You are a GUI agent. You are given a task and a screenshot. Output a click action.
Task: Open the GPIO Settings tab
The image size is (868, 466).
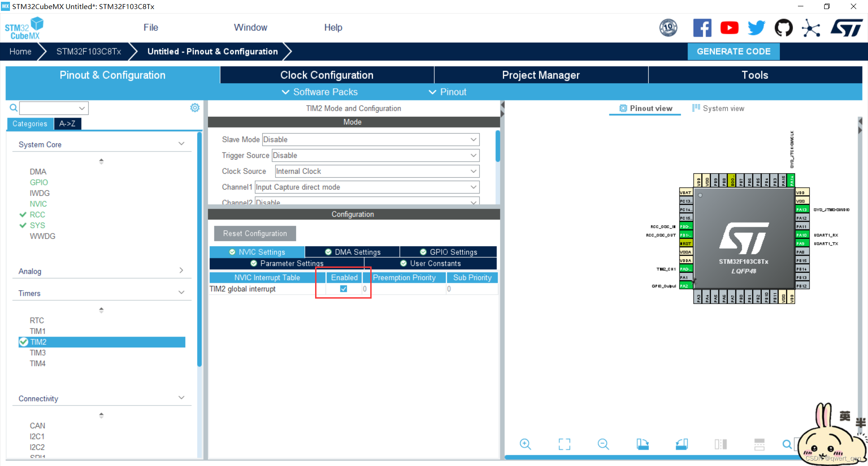(x=448, y=252)
